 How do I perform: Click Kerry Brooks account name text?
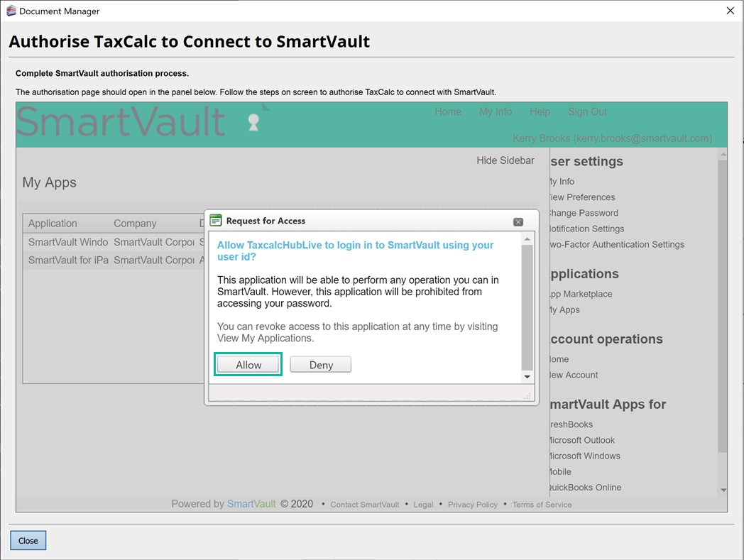coord(612,138)
